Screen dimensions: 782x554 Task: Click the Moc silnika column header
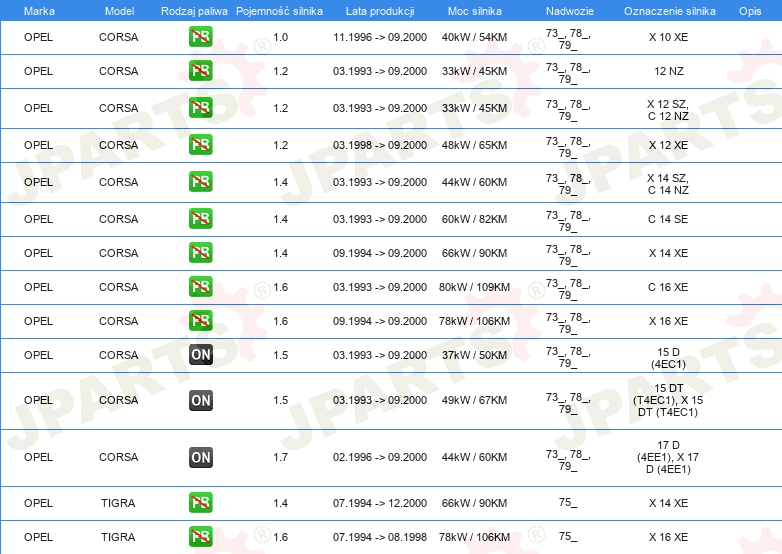click(x=475, y=11)
